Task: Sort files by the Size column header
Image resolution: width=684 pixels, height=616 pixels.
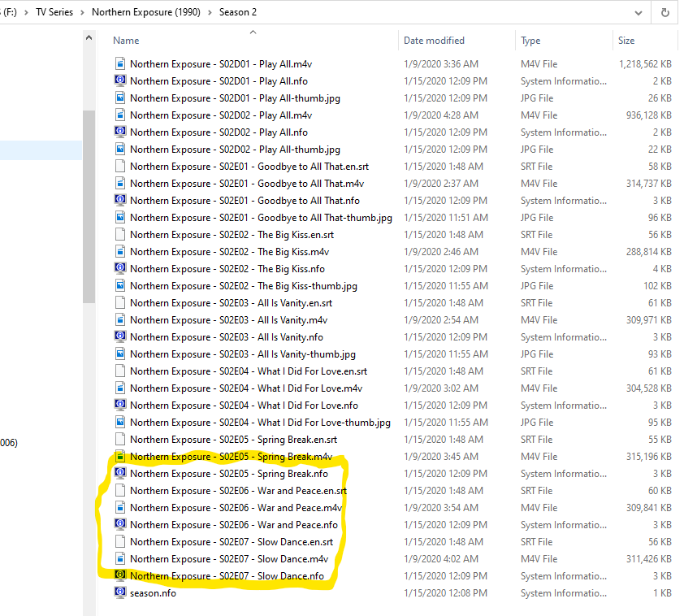Action: tap(626, 41)
